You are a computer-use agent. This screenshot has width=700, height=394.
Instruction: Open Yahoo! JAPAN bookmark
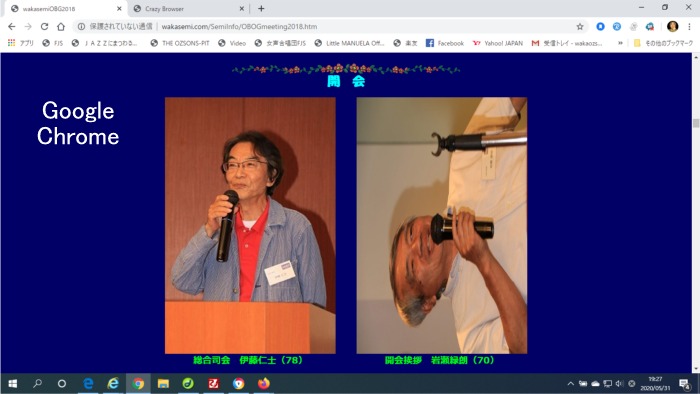[x=498, y=43]
